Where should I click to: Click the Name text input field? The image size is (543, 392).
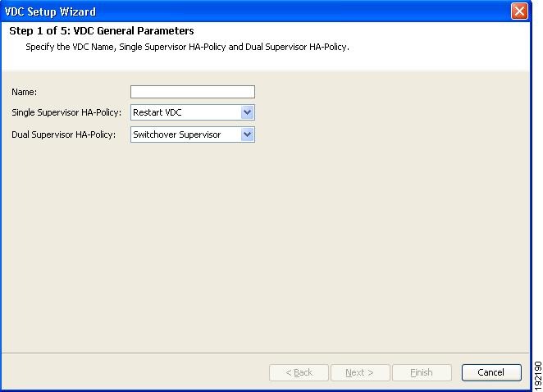(193, 92)
